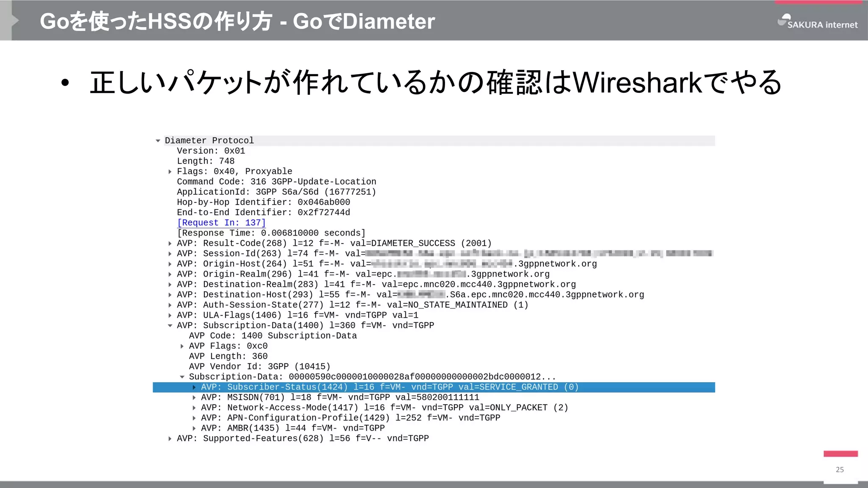
Task: Expand the Origin-Host(264) AVP arrow
Action: point(170,264)
